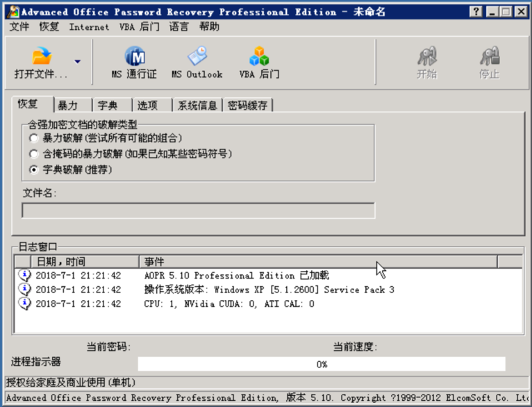Switch to the 系统信息 tab

click(x=197, y=105)
